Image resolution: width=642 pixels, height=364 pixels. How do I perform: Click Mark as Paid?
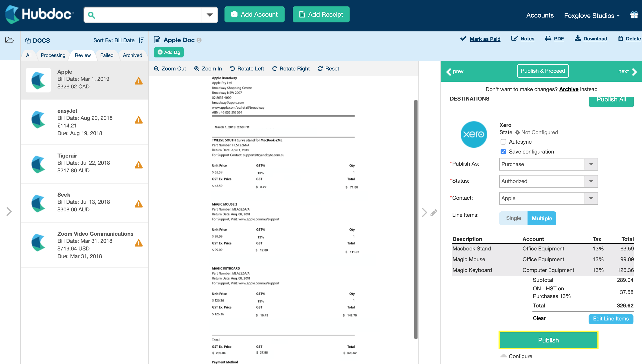coord(481,39)
